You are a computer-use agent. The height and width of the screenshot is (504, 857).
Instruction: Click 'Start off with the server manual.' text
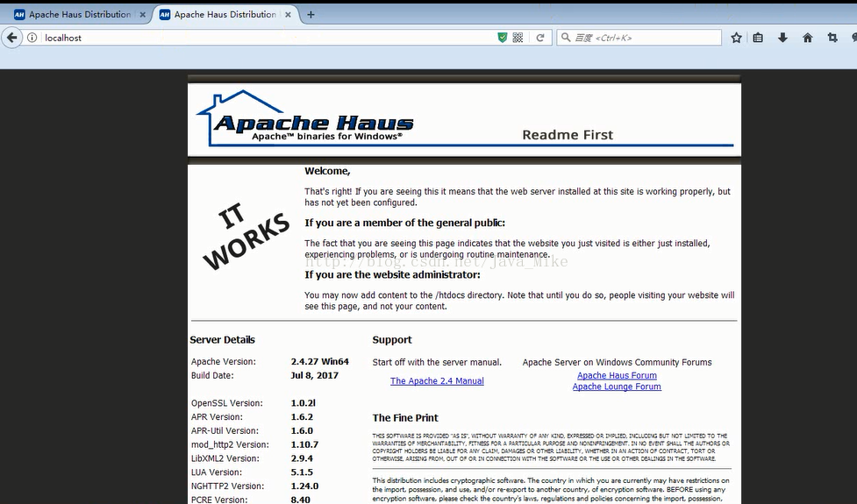437,362
